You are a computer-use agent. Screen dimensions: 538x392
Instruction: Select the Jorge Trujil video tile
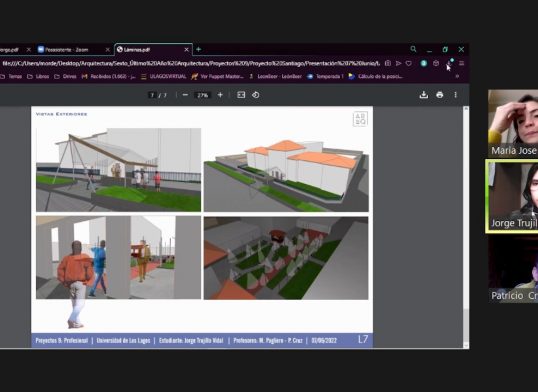[512, 196]
